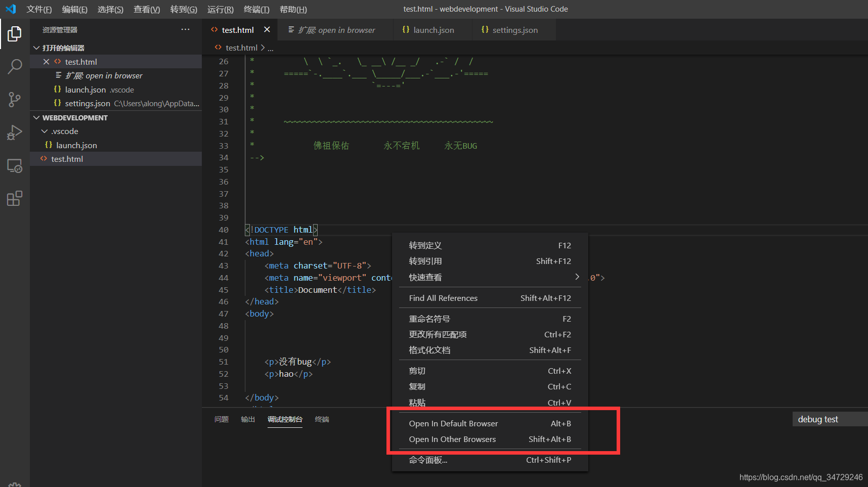This screenshot has width=868, height=487.
Task: Open the Remote Explorer view
Action: coord(14,165)
